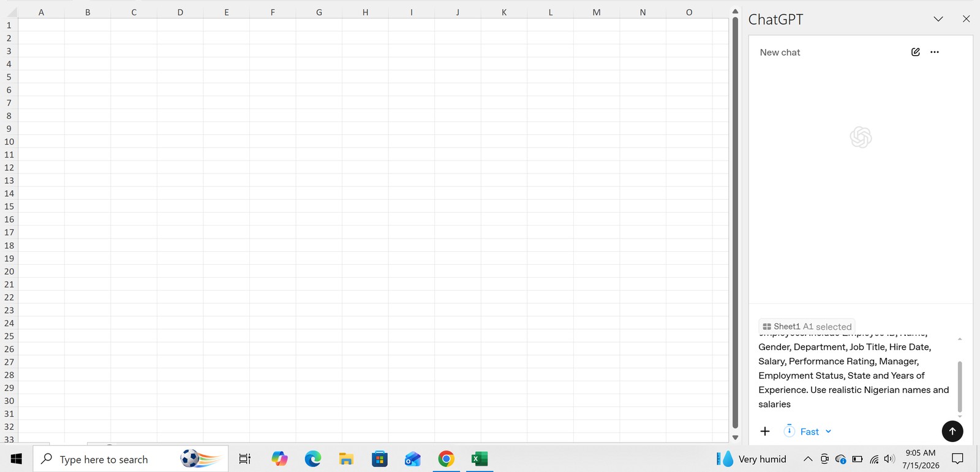Click the OneDrive cloud tray icon
The image size is (980, 472).
pos(841,459)
